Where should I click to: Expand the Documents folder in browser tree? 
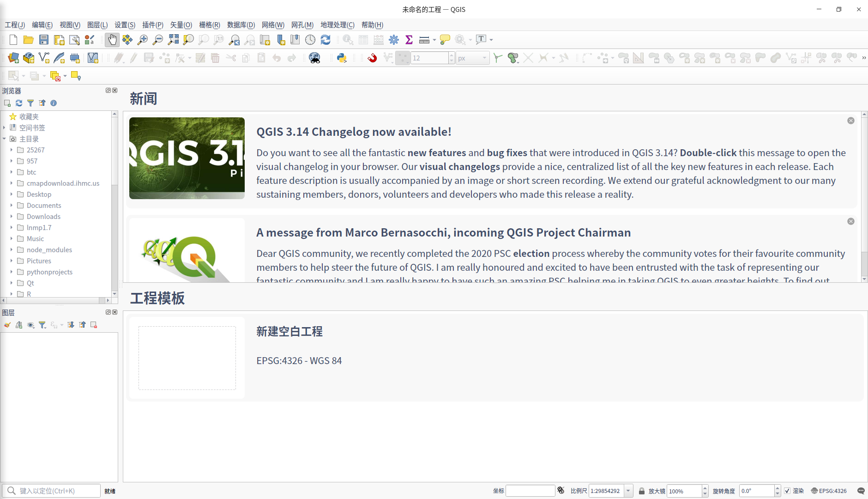(12, 205)
